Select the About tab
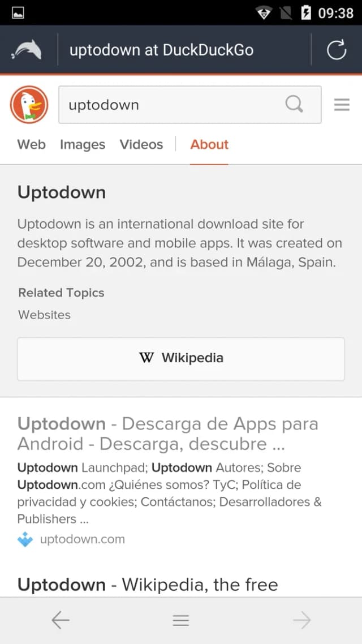 pos(209,144)
